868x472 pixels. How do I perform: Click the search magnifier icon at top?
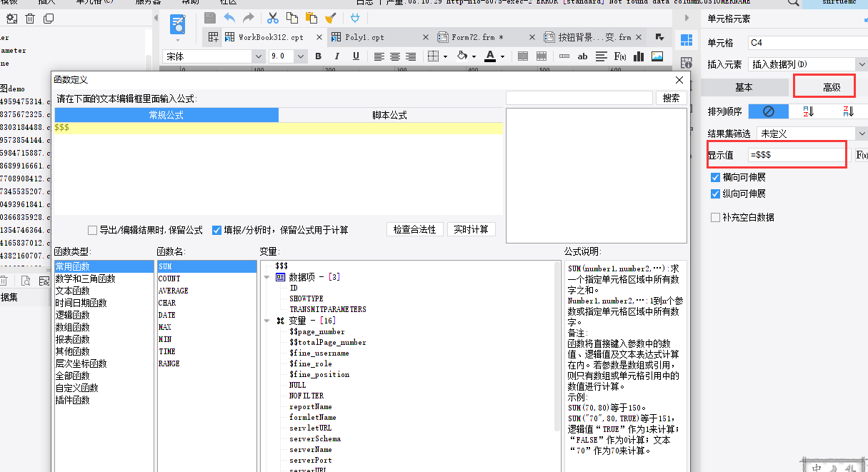[793, 4]
